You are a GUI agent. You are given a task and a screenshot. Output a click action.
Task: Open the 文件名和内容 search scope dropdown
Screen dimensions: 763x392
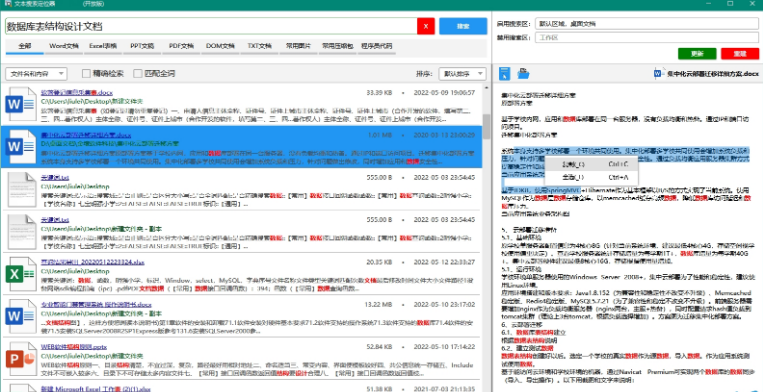36,74
